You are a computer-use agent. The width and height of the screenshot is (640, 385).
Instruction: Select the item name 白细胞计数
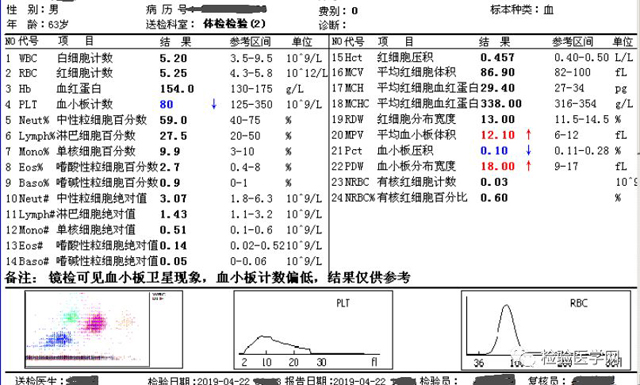click(84, 58)
